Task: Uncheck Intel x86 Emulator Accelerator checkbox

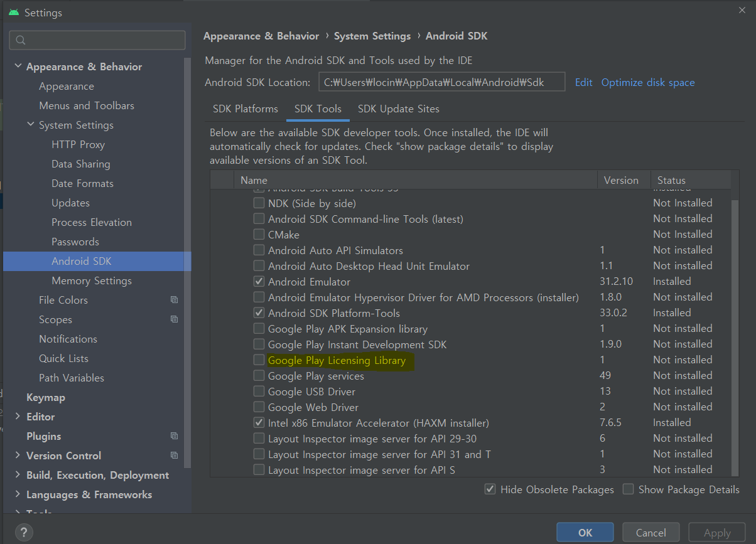Action: tap(259, 423)
